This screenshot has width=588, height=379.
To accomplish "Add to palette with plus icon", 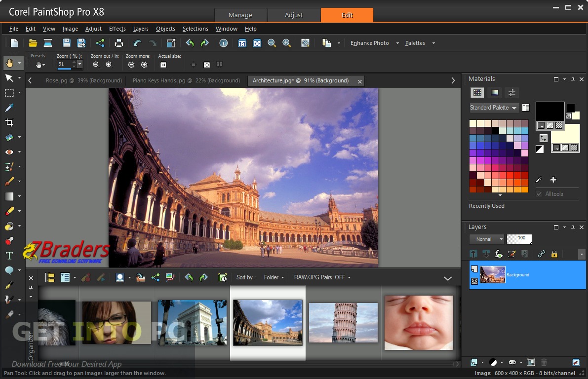I will click(x=553, y=180).
